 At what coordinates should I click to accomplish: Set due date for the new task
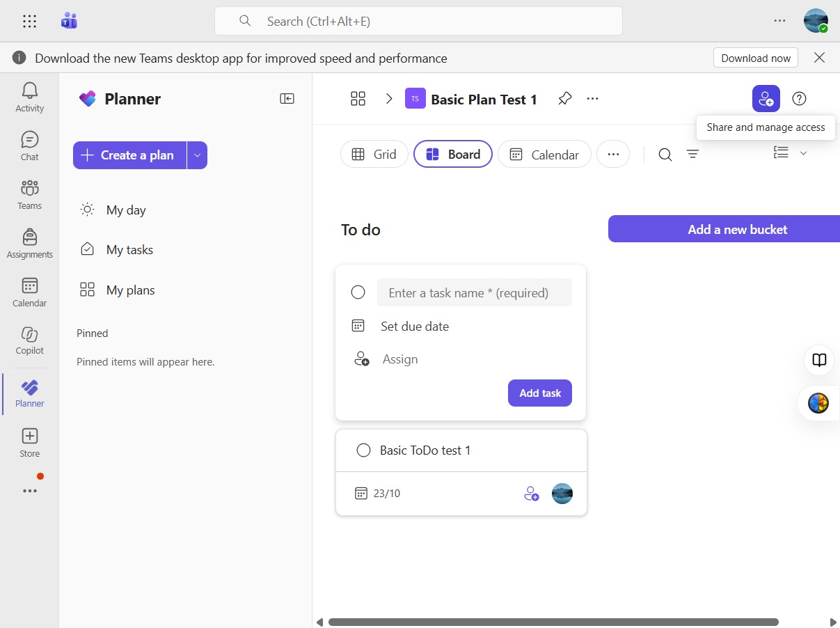click(415, 326)
